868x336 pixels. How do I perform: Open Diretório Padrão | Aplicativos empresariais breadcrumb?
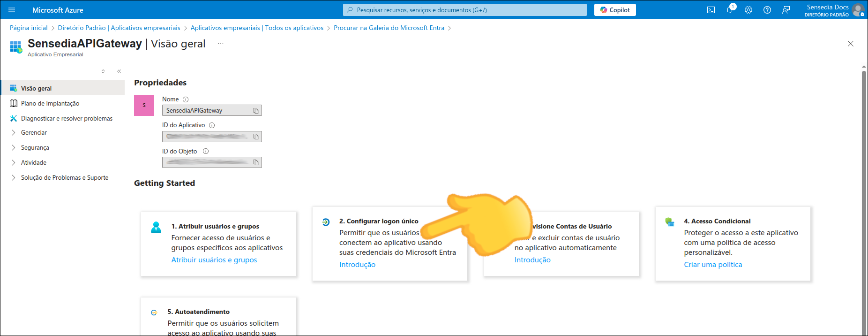click(119, 28)
